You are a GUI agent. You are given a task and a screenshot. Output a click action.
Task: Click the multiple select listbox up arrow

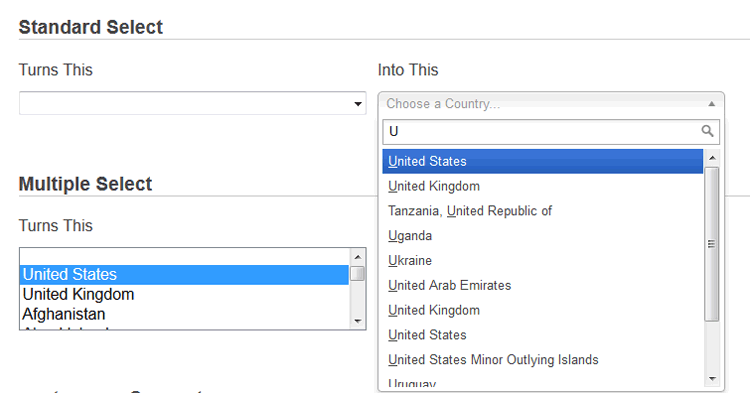point(358,257)
